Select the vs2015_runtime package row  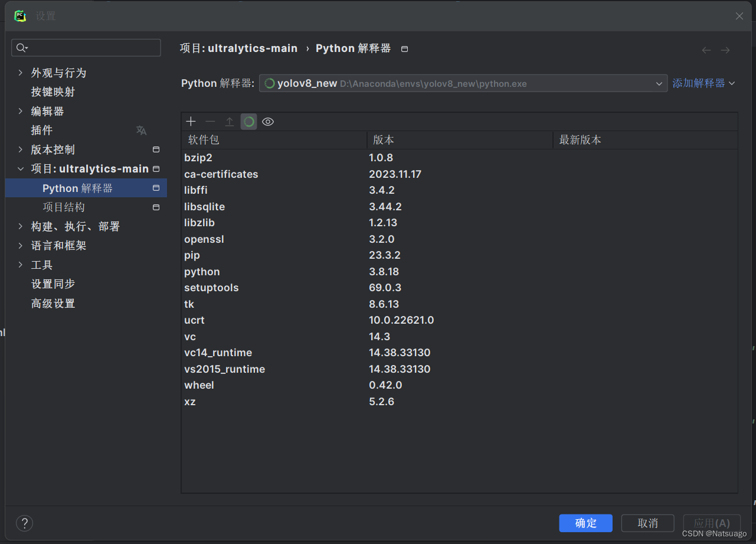point(460,369)
